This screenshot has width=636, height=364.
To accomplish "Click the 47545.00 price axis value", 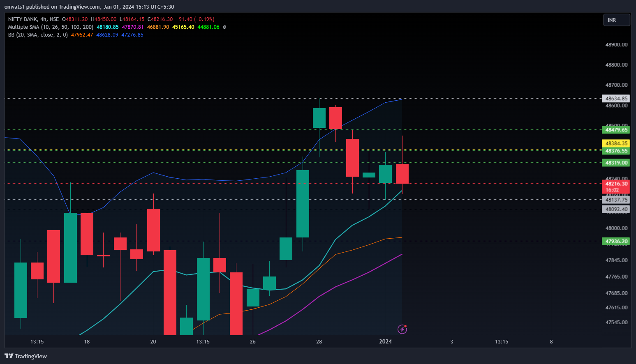I will pyautogui.click(x=616, y=323).
